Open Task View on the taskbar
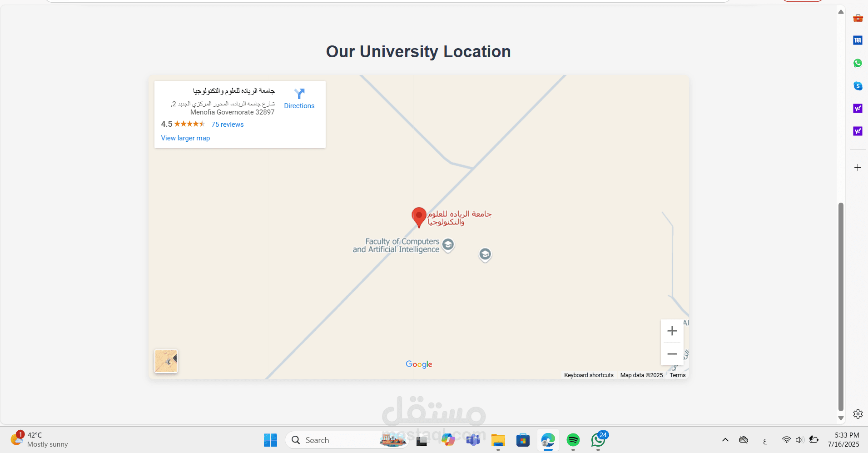 click(422, 440)
